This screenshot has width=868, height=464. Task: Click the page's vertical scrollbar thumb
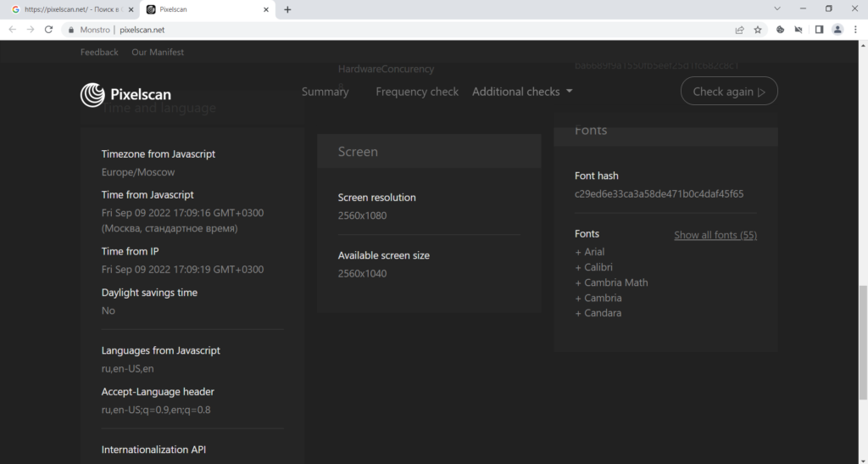863,341
